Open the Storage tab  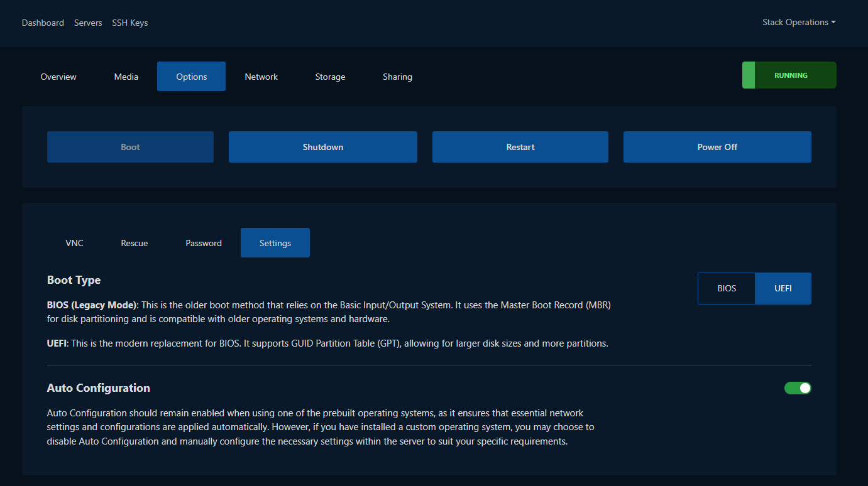pyautogui.click(x=330, y=77)
